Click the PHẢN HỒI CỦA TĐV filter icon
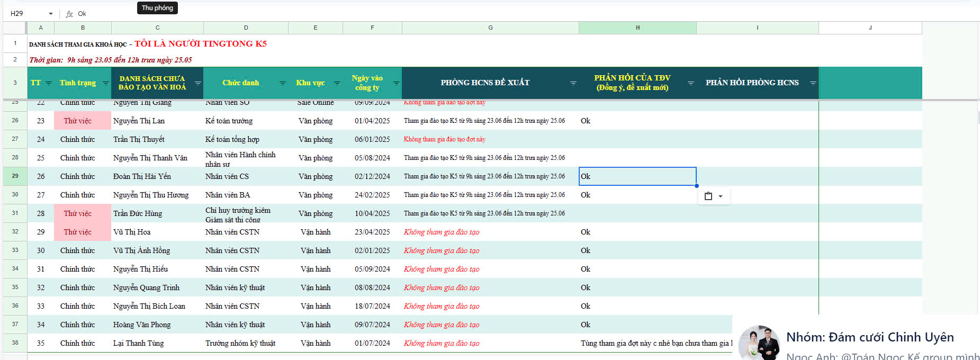Screen dimensions: 980x360 coord(690,83)
